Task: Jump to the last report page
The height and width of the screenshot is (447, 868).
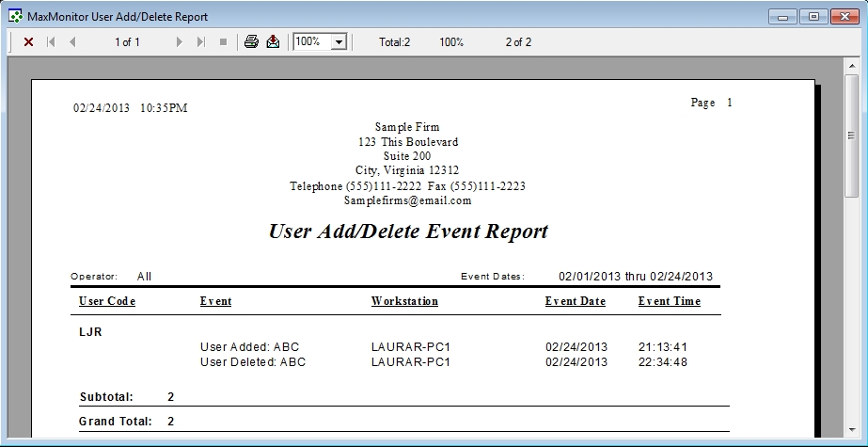Action: (x=201, y=42)
